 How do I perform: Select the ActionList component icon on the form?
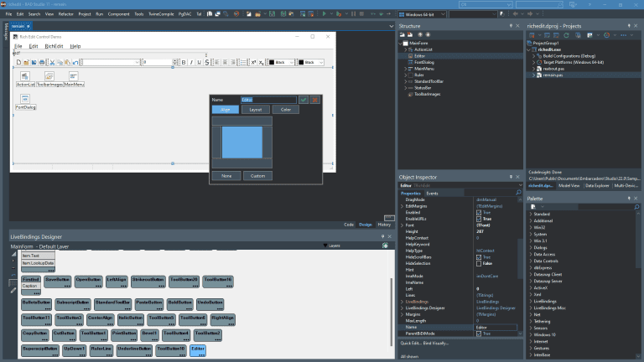click(25, 76)
